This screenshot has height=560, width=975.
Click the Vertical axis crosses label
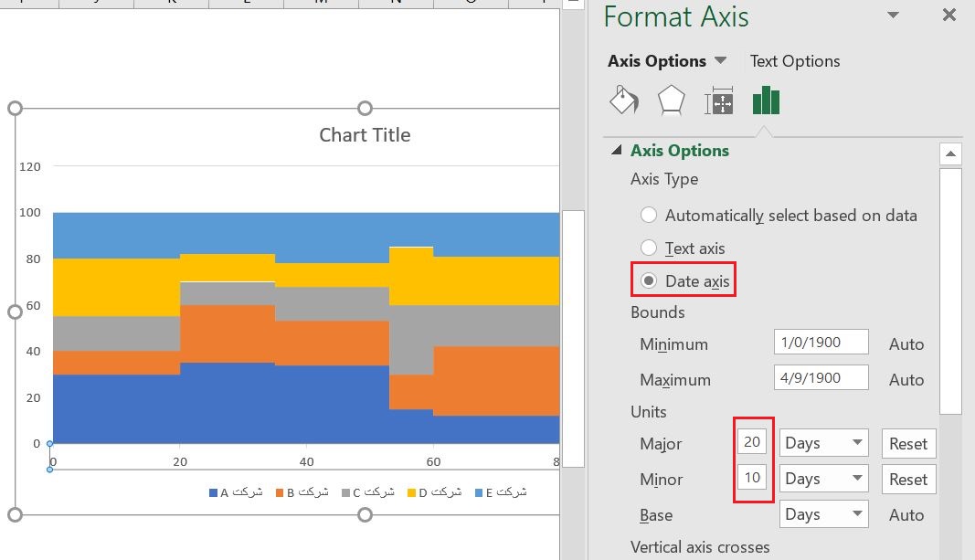[x=700, y=547]
